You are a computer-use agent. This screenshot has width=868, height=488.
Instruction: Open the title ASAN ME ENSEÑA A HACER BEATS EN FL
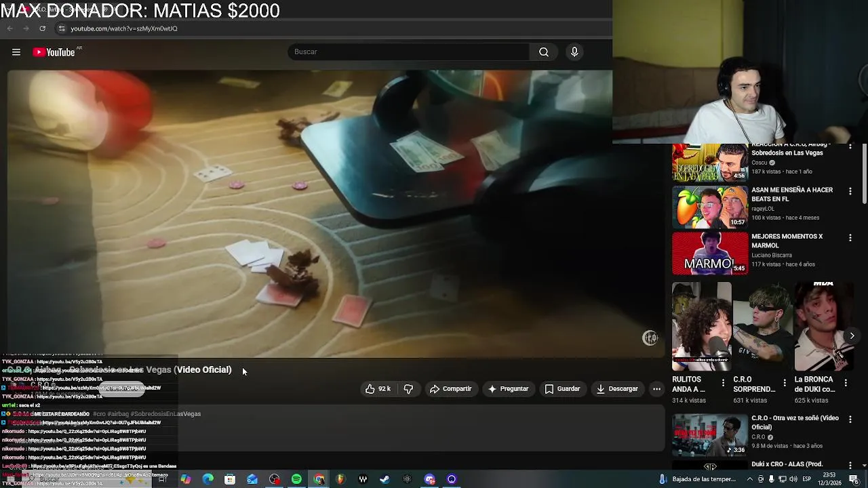pos(792,195)
